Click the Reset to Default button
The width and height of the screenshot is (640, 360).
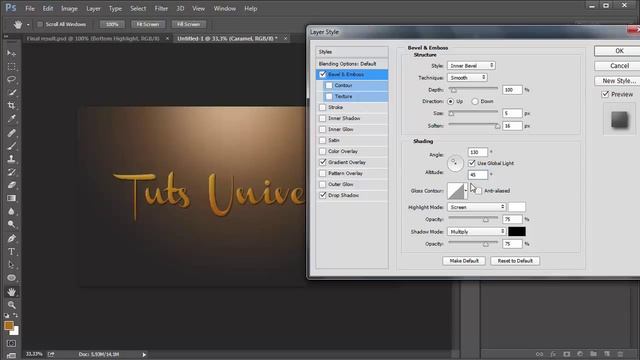(x=515, y=261)
